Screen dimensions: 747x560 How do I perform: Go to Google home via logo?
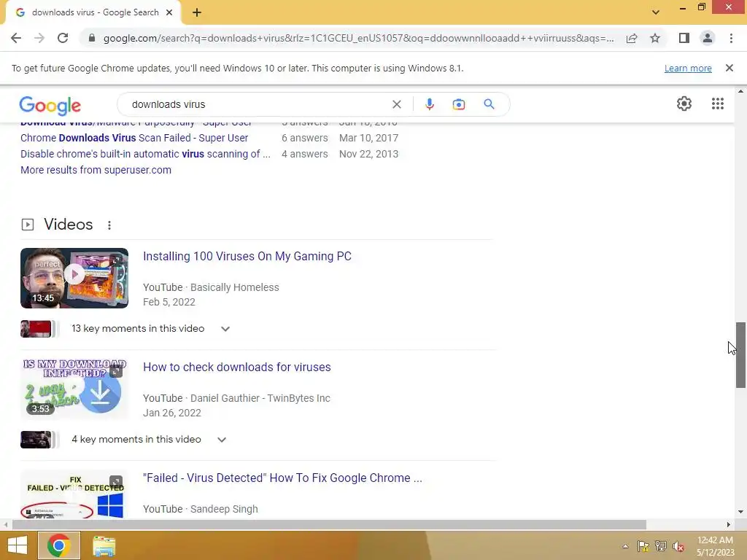(50, 105)
